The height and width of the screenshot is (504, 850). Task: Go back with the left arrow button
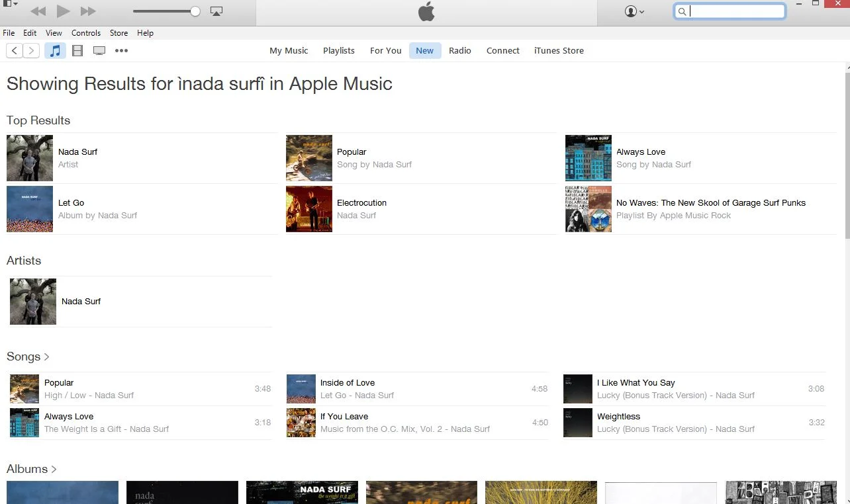tap(15, 50)
